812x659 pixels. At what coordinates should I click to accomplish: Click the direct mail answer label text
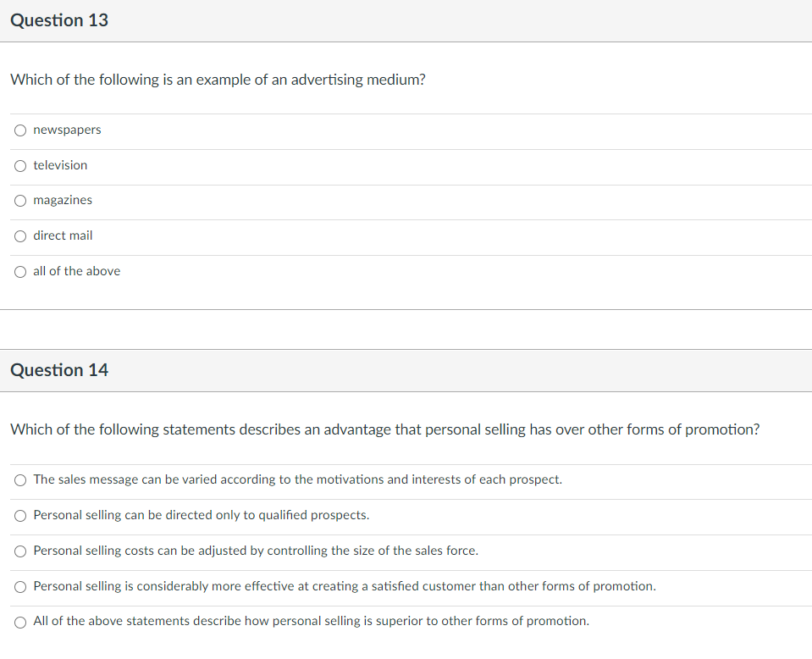(x=64, y=235)
